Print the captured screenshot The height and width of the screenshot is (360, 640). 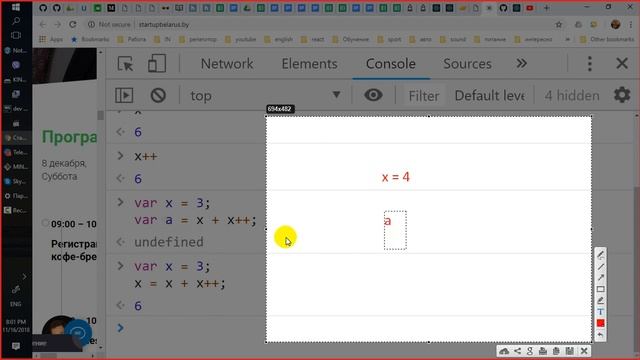543,351
